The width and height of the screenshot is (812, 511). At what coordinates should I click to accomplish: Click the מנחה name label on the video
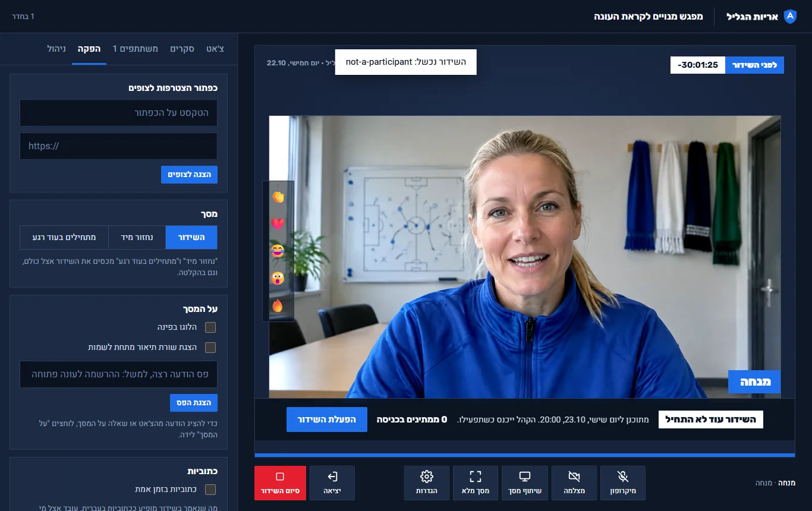pyautogui.click(x=754, y=381)
